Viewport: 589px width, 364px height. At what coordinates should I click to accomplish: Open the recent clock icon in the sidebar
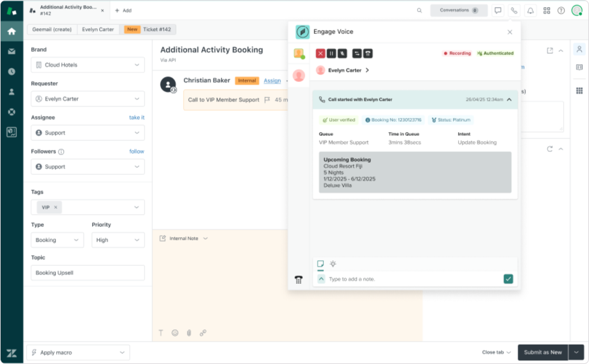point(12,71)
